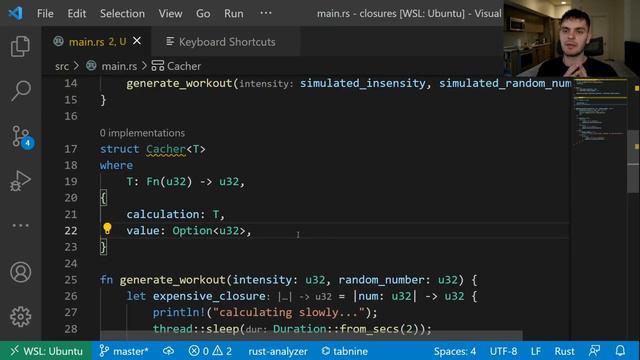This screenshot has width=640, height=360.
Task: Open the Run menu
Action: [x=233, y=13]
